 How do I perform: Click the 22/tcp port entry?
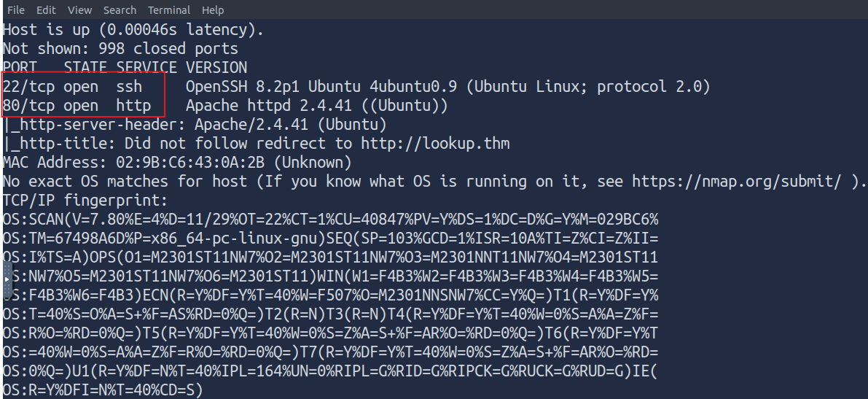click(28, 87)
